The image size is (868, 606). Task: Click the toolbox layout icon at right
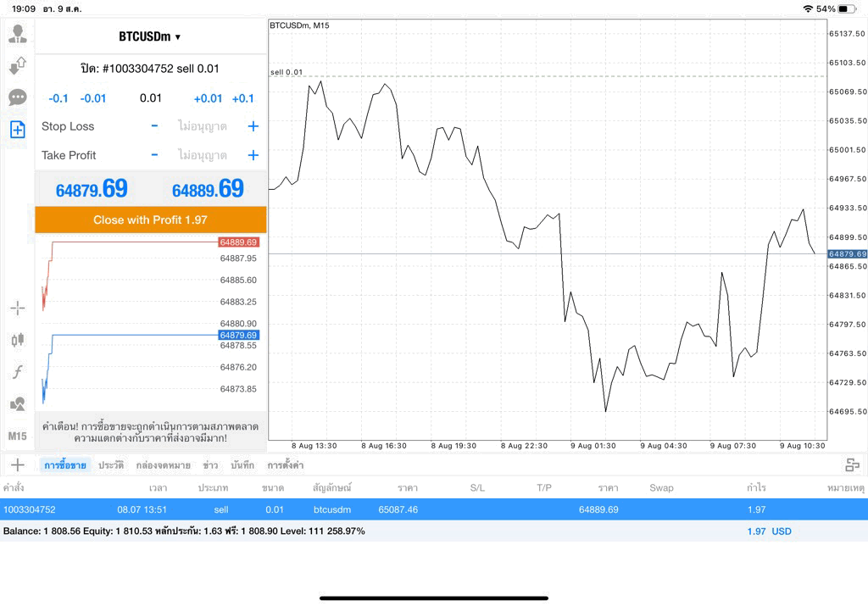(x=852, y=464)
